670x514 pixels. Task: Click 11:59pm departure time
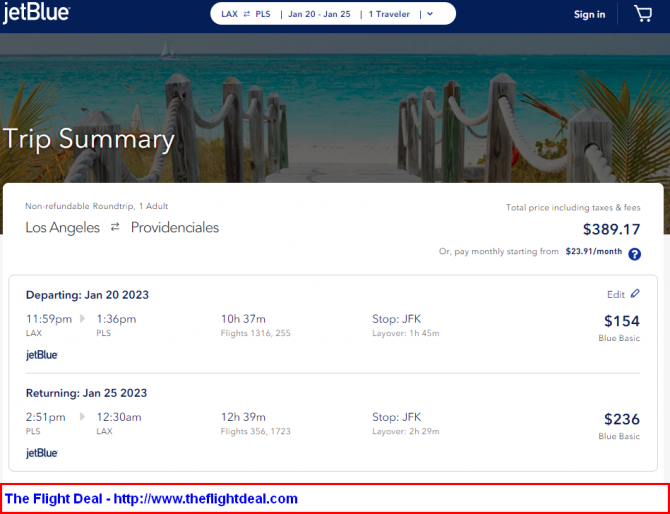coord(49,319)
